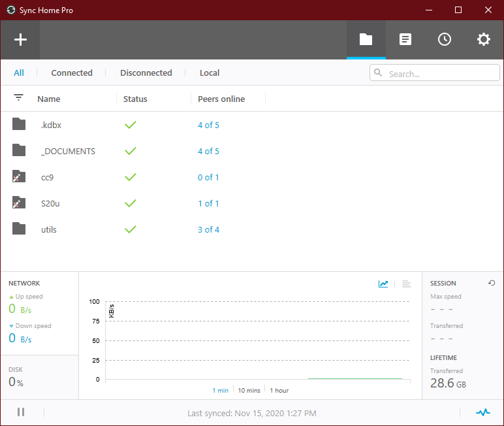Click the filter columns icon beside Name

[x=19, y=97]
